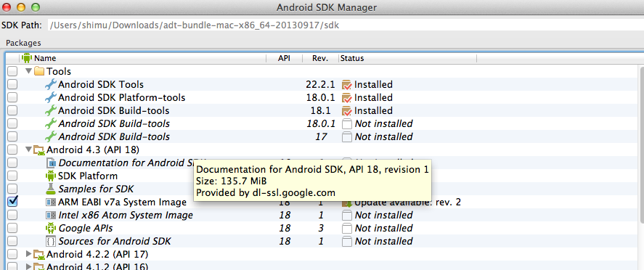
Task: Click revision value '18.0.1' of Platform-tools
Action: (321, 98)
